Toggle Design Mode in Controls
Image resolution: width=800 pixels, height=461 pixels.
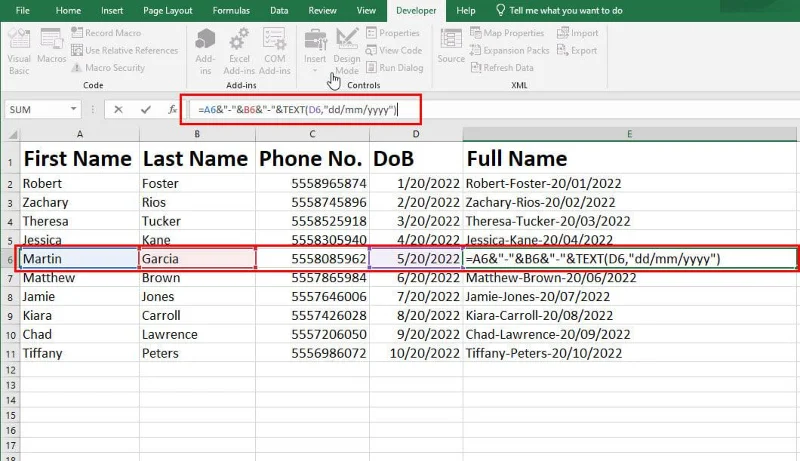tap(347, 50)
